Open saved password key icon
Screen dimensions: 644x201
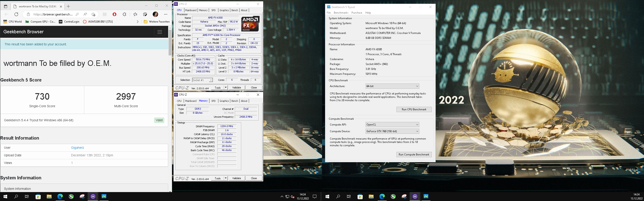(77, 14)
